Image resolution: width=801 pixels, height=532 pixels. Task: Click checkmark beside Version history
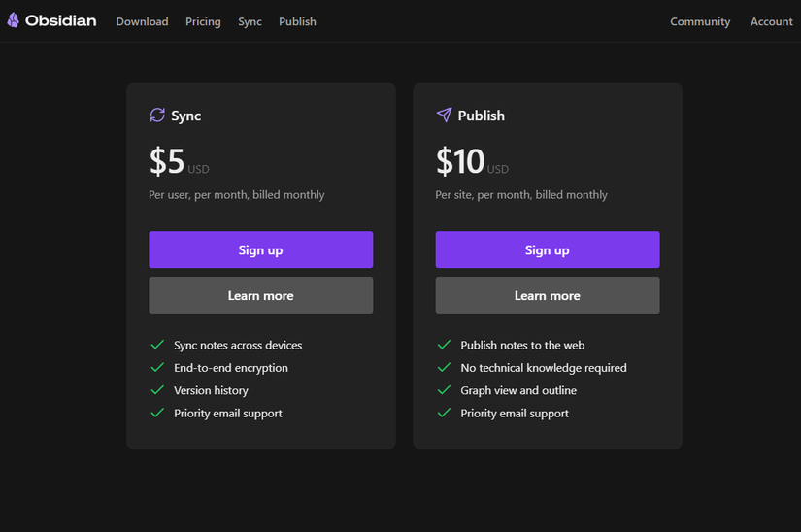click(156, 390)
